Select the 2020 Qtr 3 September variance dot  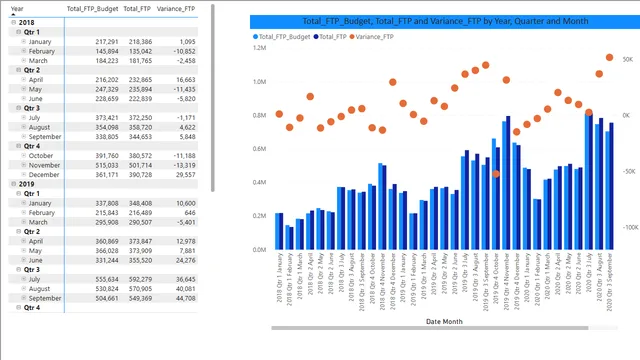pyautogui.click(x=609, y=58)
